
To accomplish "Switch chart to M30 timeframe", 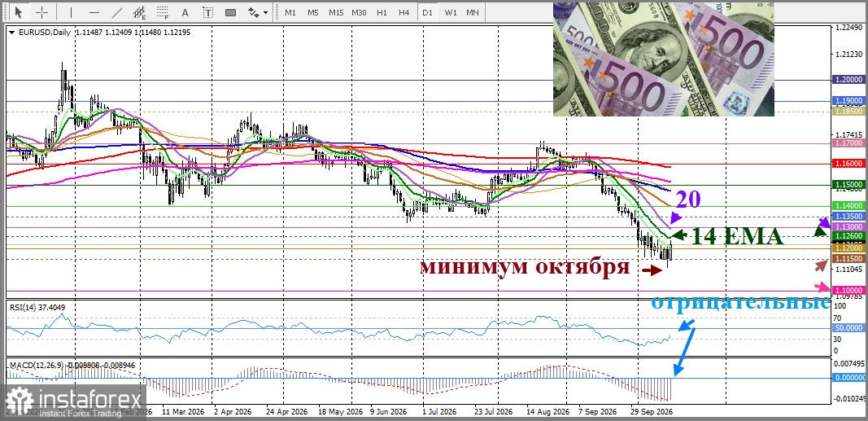I will [359, 12].
